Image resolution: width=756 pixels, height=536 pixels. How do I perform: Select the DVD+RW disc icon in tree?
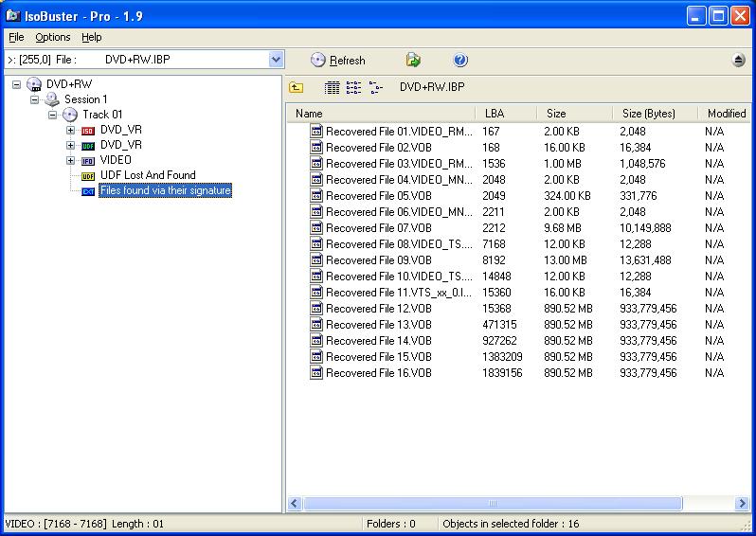pyautogui.click(x=34, y=84)
